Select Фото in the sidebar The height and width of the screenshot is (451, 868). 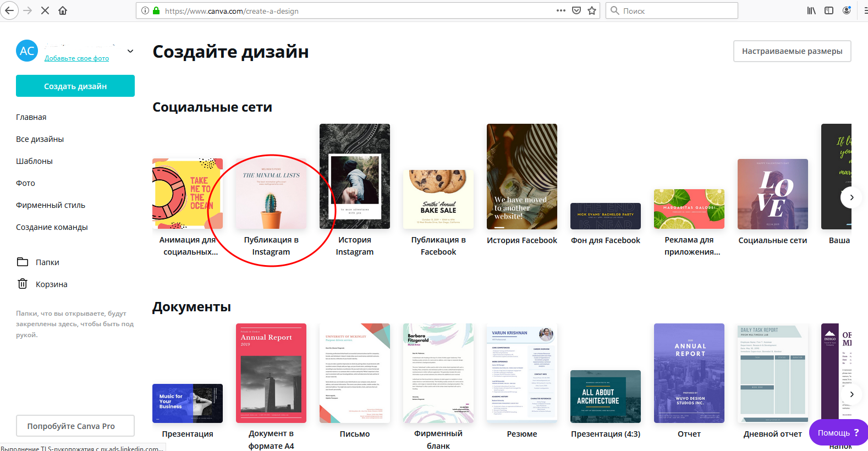[25, 183]
